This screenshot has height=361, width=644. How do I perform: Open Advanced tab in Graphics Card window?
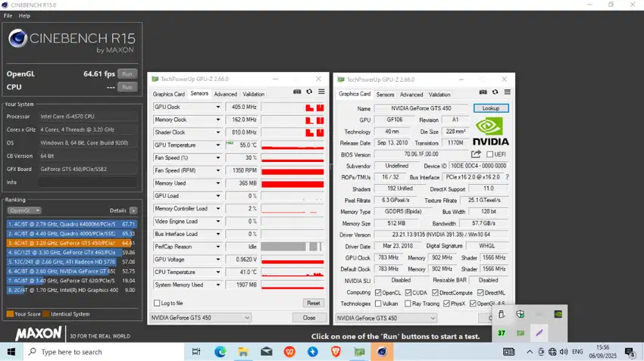pyautogui.click(x=411, y=95)
